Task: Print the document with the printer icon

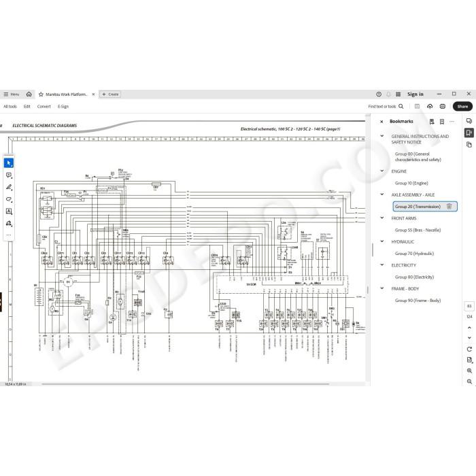Action: 443,106
